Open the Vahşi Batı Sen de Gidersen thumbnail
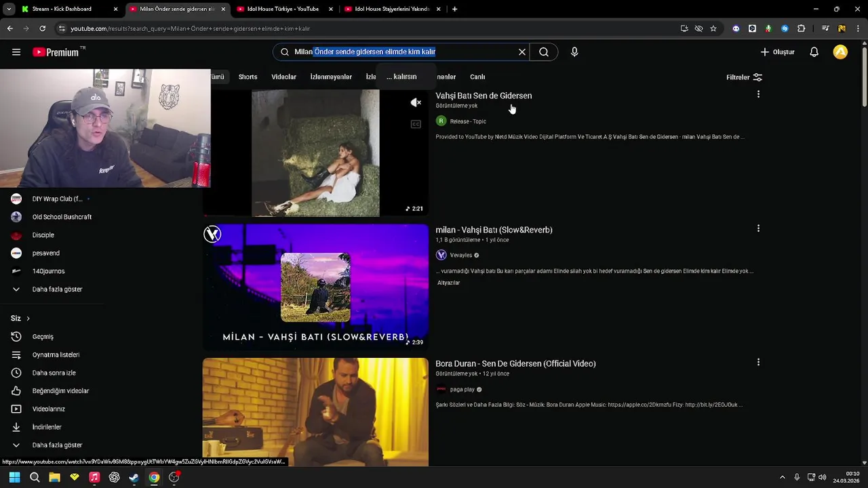Image resolution: width=868 pixels, height=488 pixels. click(315, 153)
